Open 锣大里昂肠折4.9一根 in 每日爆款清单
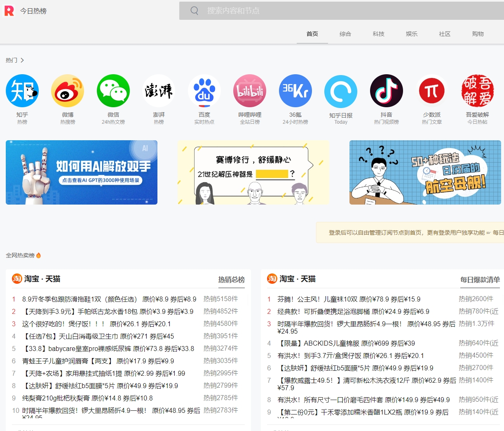504x431 pixels. 366,327
